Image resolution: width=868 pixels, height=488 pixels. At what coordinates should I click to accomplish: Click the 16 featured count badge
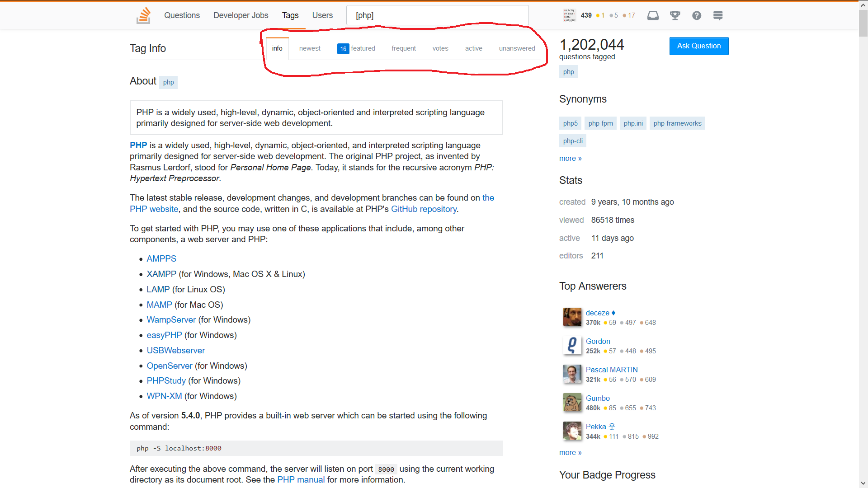(343, 49)
